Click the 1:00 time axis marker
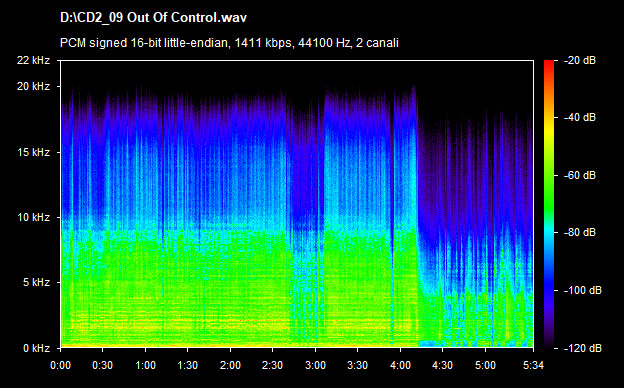The image size is (624, 388). point(145,365)
